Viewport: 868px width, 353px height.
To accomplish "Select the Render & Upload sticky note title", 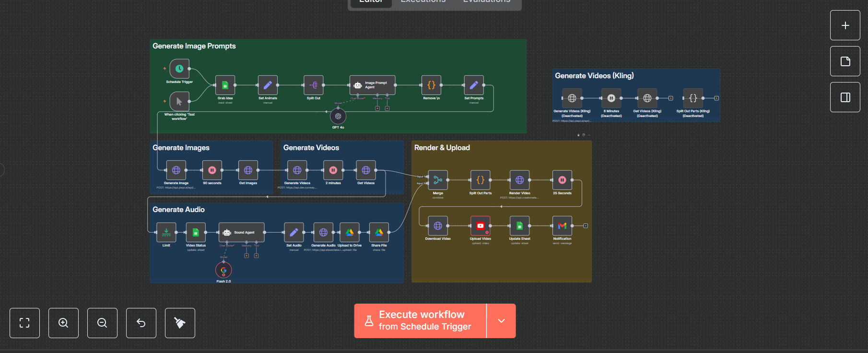I will [x=442, y=148].
